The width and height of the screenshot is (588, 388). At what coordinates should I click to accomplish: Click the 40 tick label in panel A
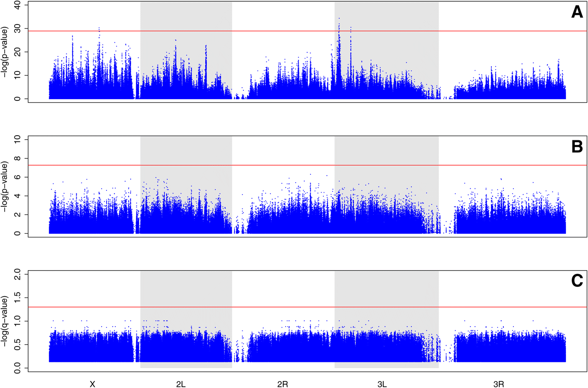[18, 5]
